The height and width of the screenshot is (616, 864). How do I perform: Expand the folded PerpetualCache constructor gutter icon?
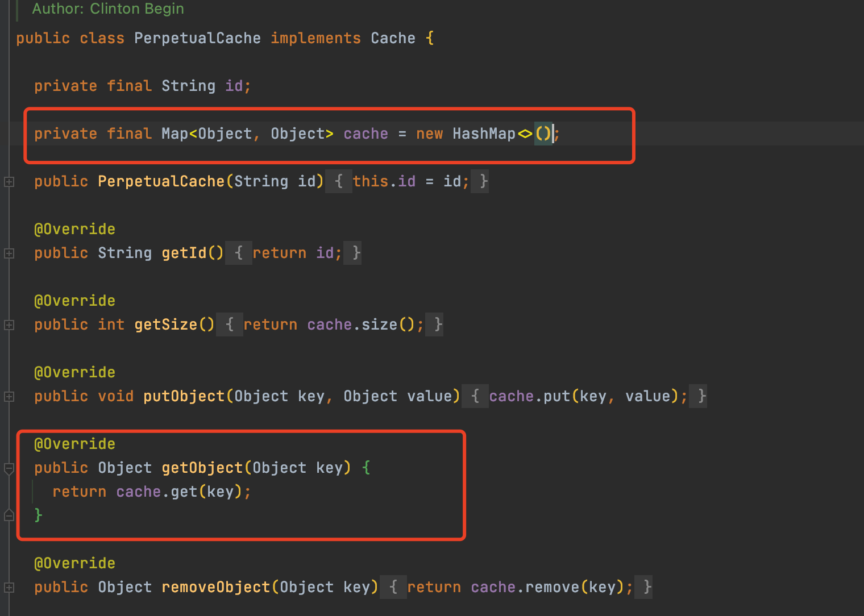tap(9, 182)
